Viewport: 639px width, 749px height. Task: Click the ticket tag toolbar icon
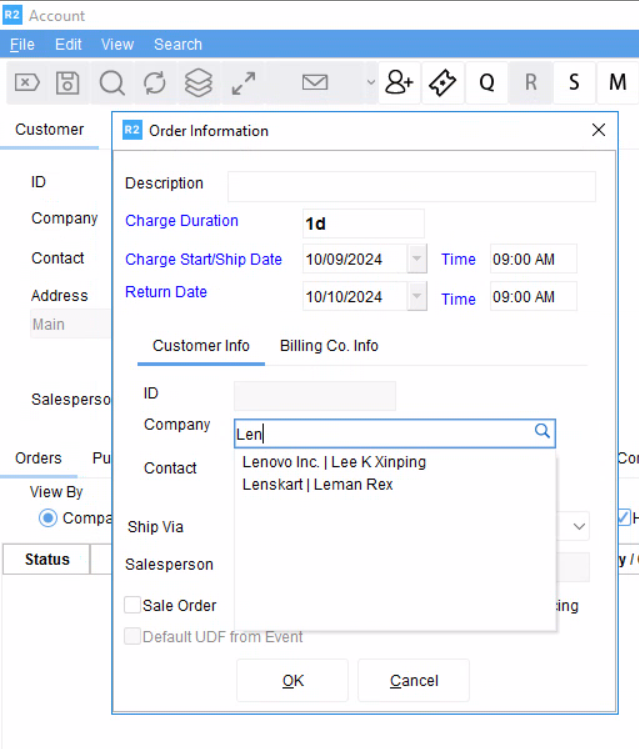click(x=442, y=83)
